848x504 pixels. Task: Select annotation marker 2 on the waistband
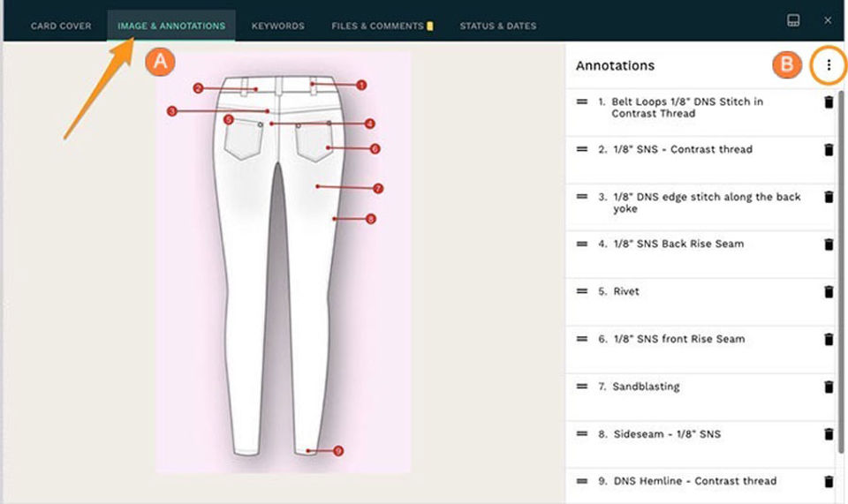tap(198, 88)
